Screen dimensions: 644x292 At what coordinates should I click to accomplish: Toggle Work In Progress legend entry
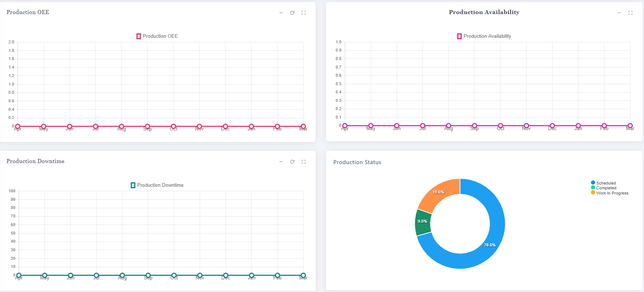tap(610, 193)
